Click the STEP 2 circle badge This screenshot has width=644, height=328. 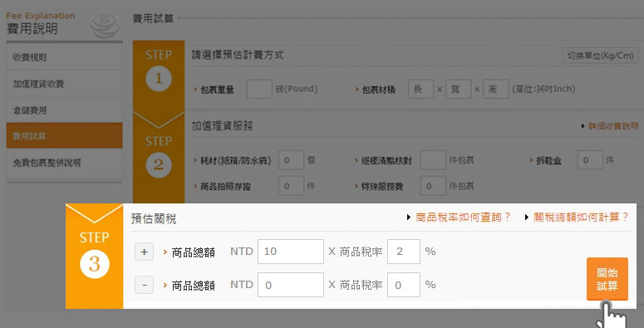pyautogui.click(x=159, y=164)
